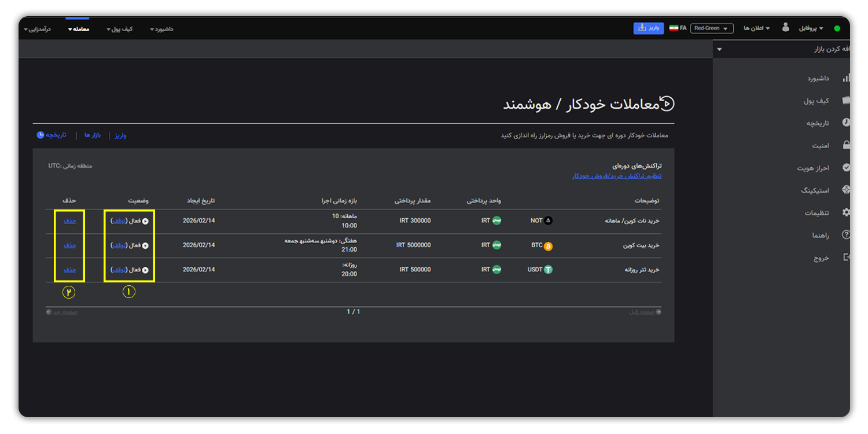Open the Red-Green theme dropdown
This screenshot has width=868, height=434.
712,28
